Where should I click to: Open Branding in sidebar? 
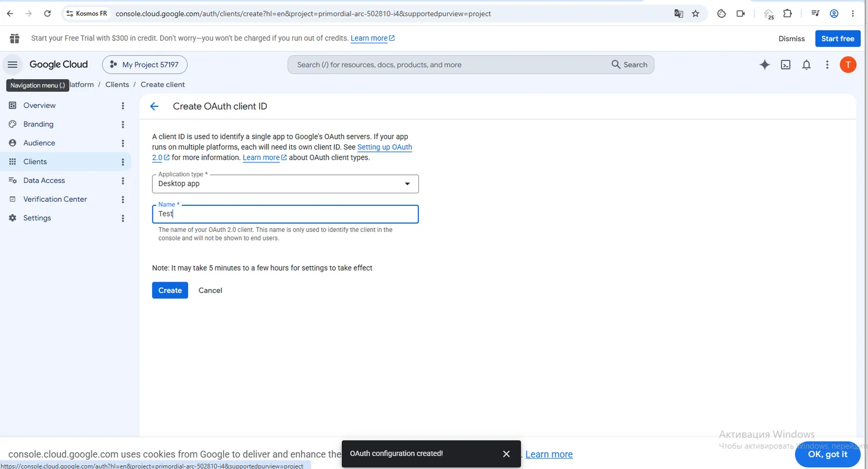39,124
